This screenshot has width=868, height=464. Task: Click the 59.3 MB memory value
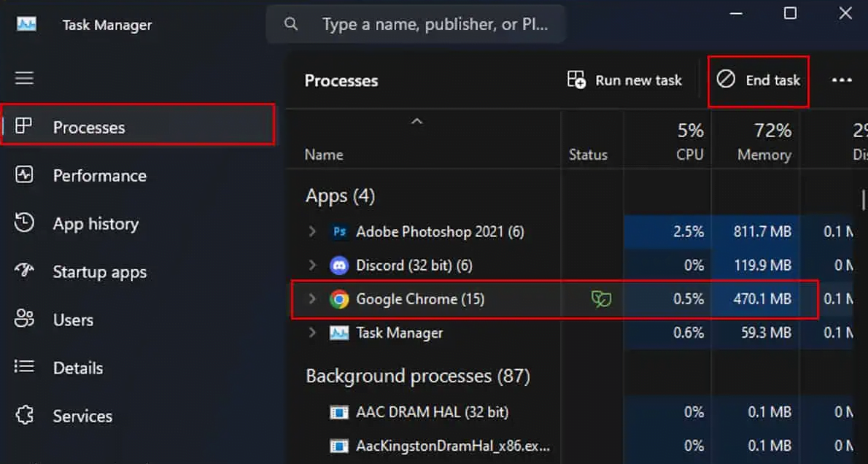[766, 333]
